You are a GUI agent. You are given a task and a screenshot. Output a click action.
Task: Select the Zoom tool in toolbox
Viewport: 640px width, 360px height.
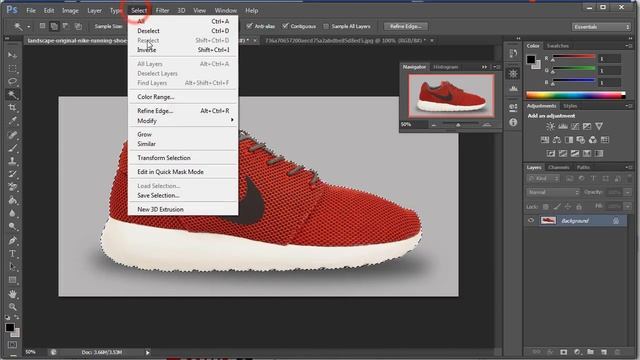[x=12, y=307]
